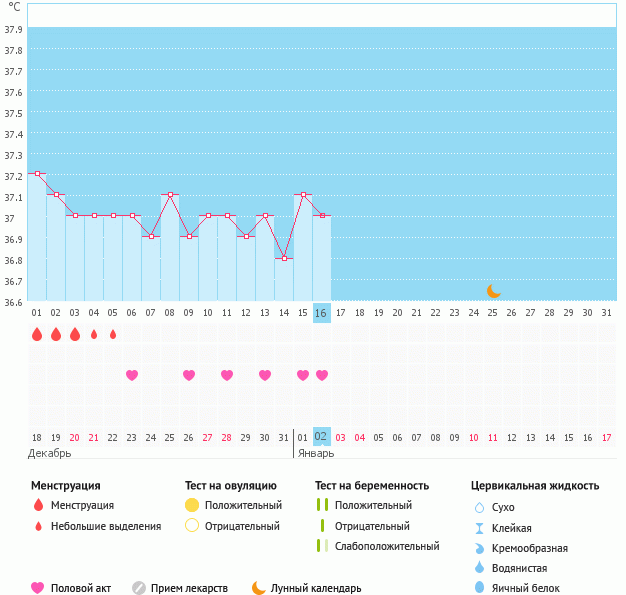Click the Клейкая hourglass icon in legend

tap(479, 528)
